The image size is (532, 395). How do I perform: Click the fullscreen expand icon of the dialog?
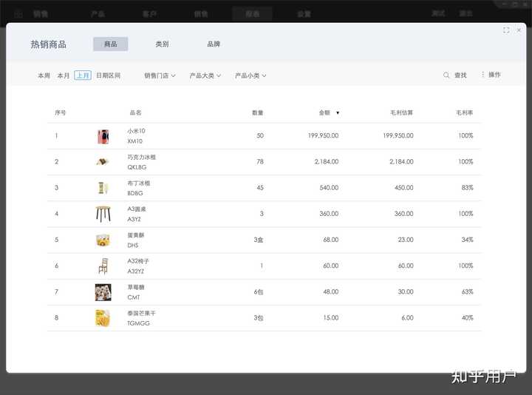click(x=506, y=30)
